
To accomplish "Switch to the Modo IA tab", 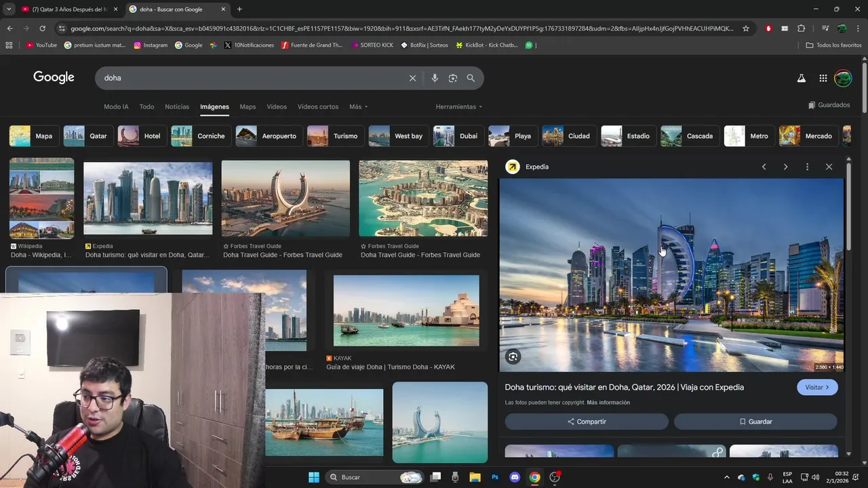I will 116,106.
